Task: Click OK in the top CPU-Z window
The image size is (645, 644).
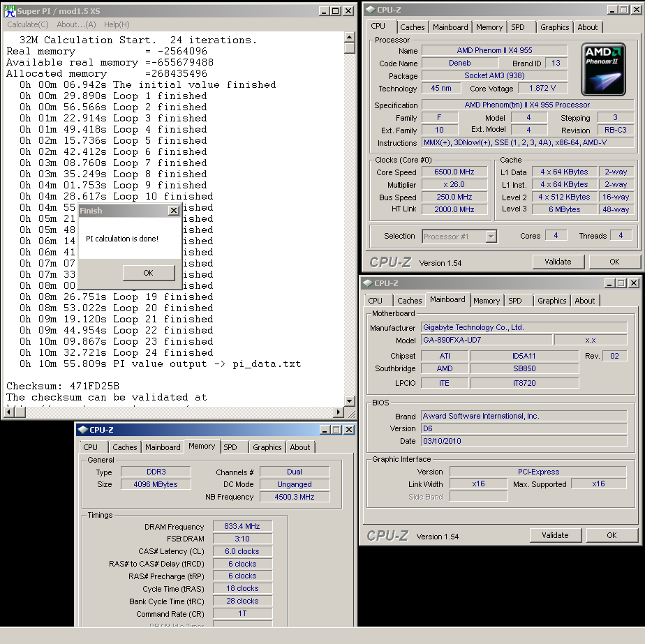Action: pyautogui.click(x=614, y=262)
